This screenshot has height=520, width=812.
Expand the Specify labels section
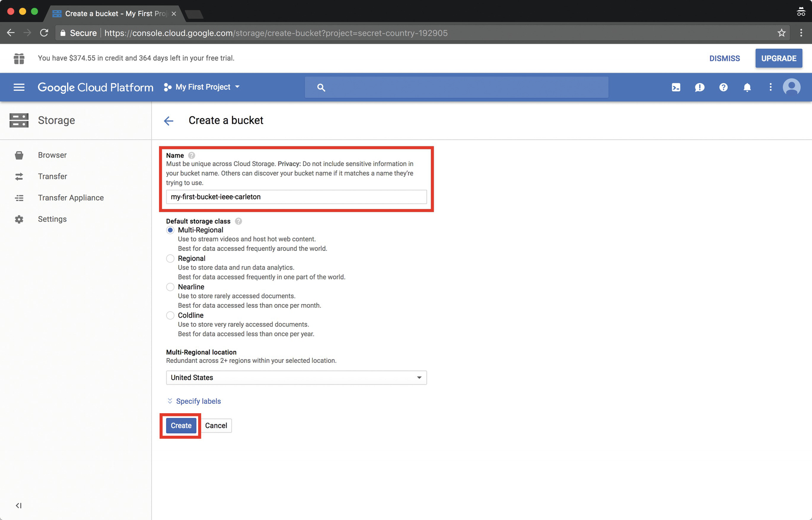pyautogui.click(x=194, y=401)
